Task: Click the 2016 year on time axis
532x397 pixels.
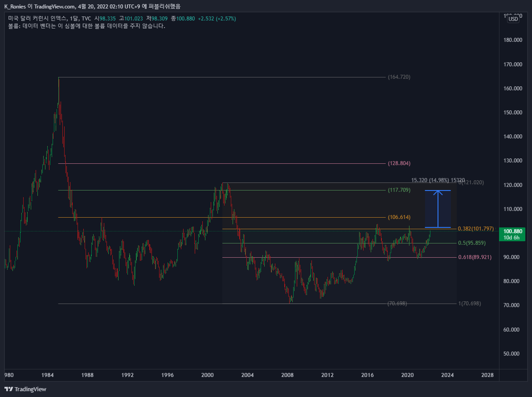Action: tap(368, 375)
